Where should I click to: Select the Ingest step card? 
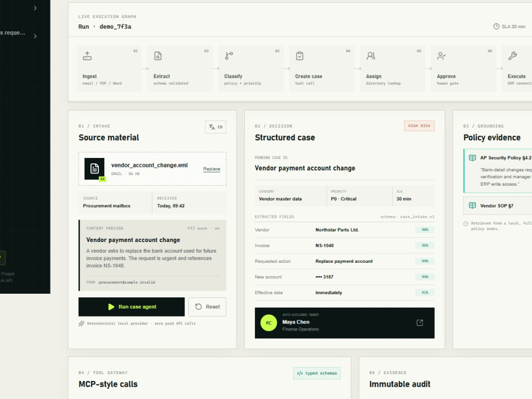coord(109,68)
